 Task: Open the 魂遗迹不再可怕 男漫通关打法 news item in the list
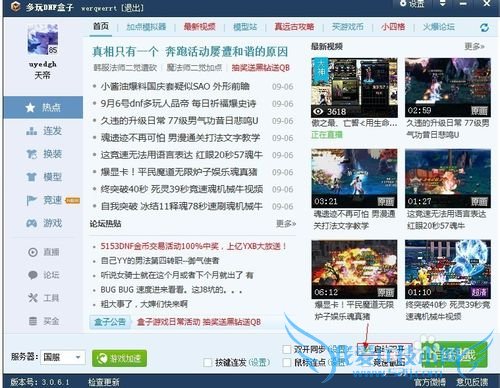(180, 138)
